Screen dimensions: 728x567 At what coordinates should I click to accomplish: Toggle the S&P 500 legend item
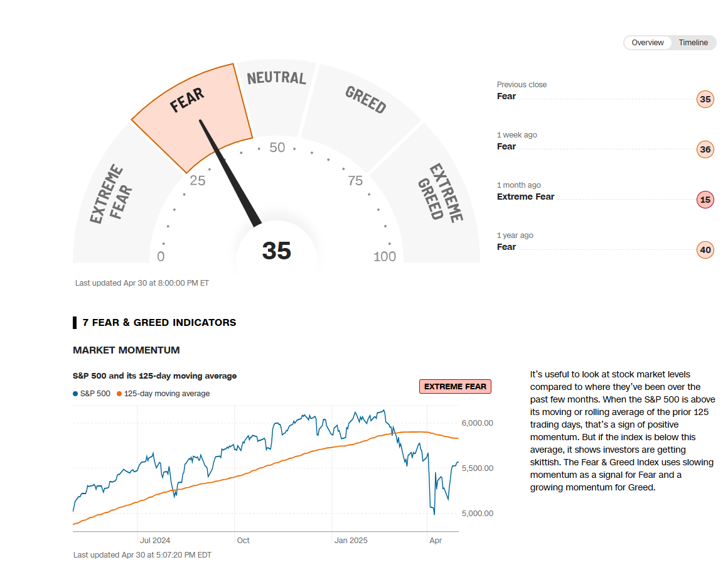tap(92, 394)
